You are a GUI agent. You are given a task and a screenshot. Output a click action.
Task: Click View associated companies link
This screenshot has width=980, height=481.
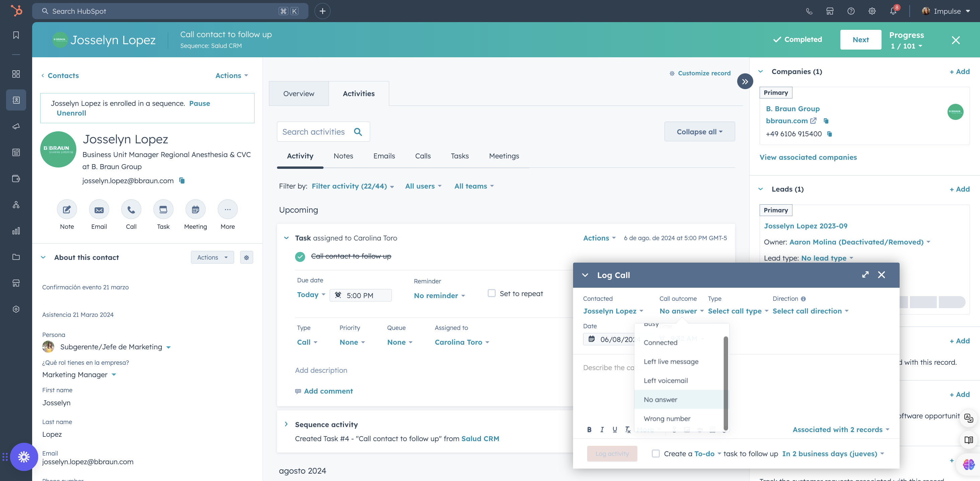point(808,157)
